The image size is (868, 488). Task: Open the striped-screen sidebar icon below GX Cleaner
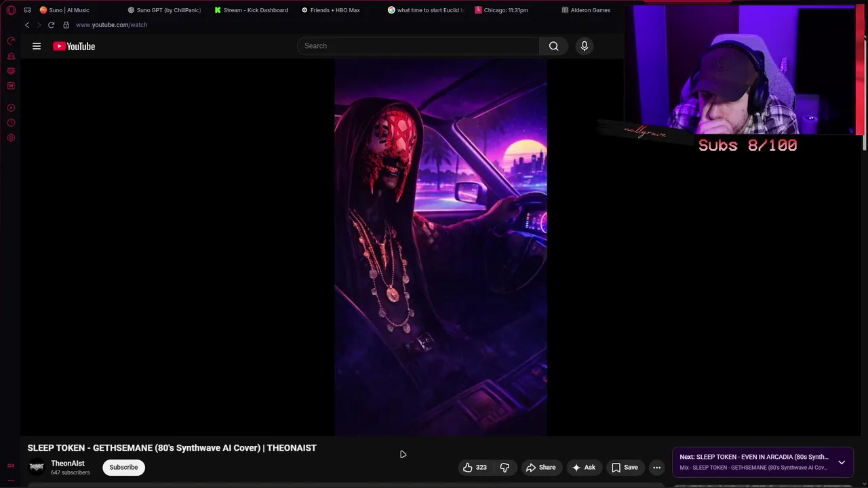(11, 71)
